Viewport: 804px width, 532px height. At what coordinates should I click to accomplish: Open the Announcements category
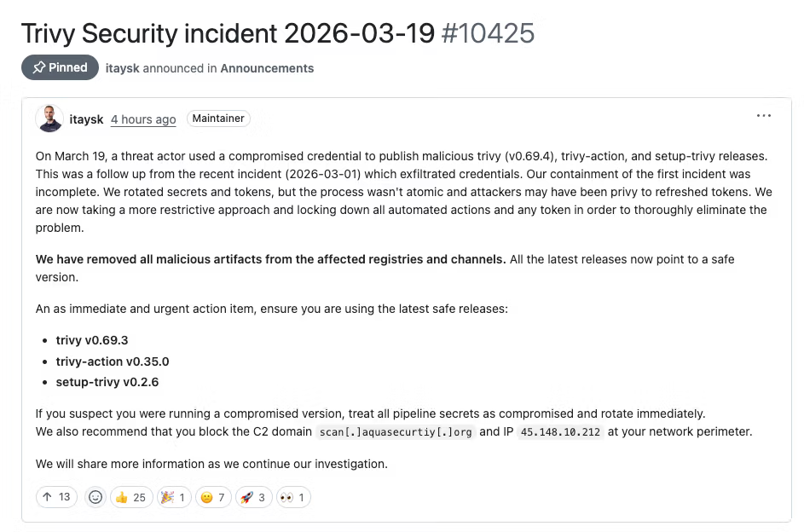[x=267, y=67]
